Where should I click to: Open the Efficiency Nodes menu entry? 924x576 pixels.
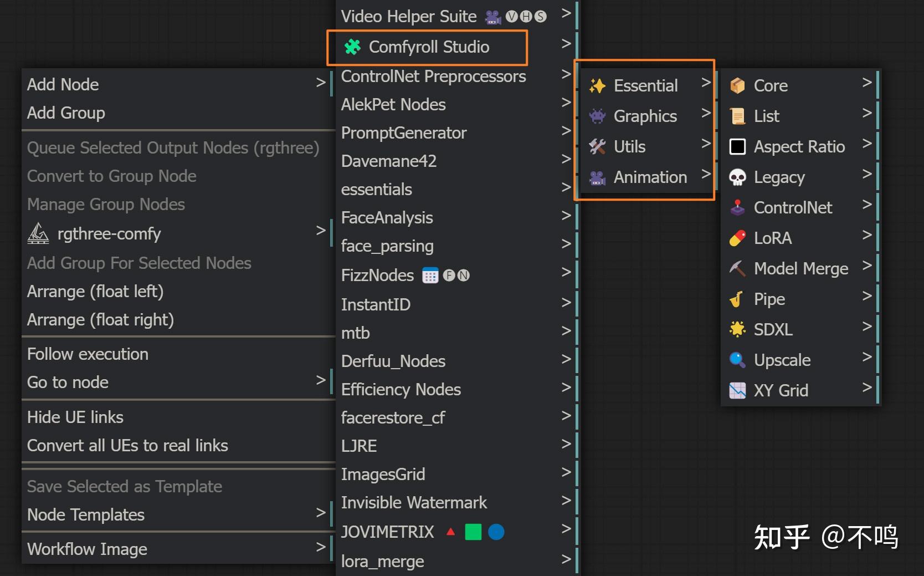click(x=401, y=390)
